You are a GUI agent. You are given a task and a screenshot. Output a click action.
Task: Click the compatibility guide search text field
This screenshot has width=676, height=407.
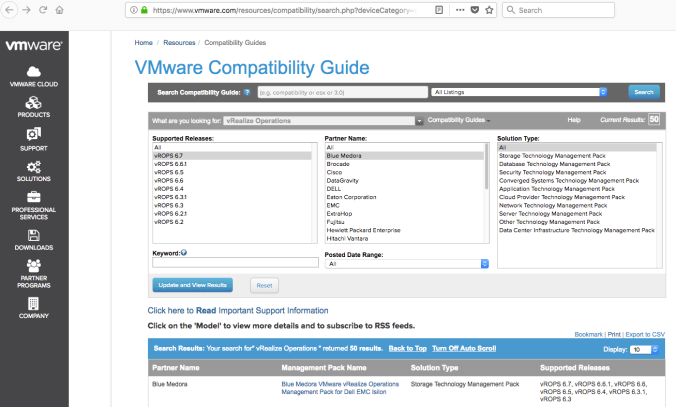343,92
